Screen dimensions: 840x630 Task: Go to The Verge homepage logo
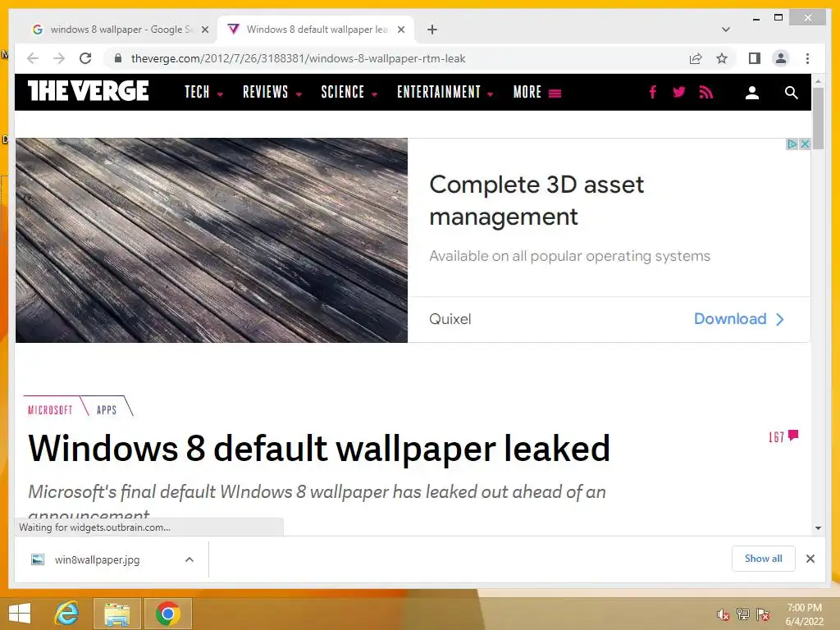(89, 90)
